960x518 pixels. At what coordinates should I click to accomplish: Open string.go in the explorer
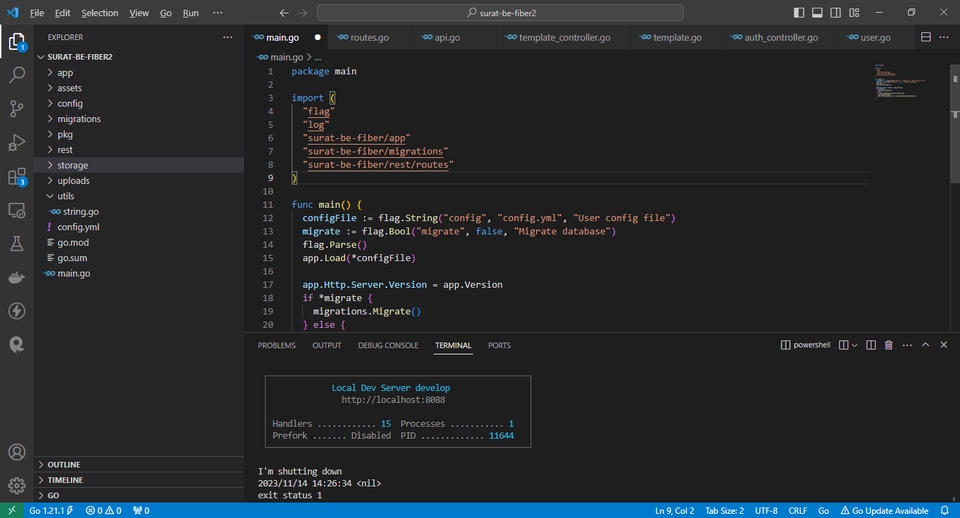pyautogui.click(x=140, y=211)
